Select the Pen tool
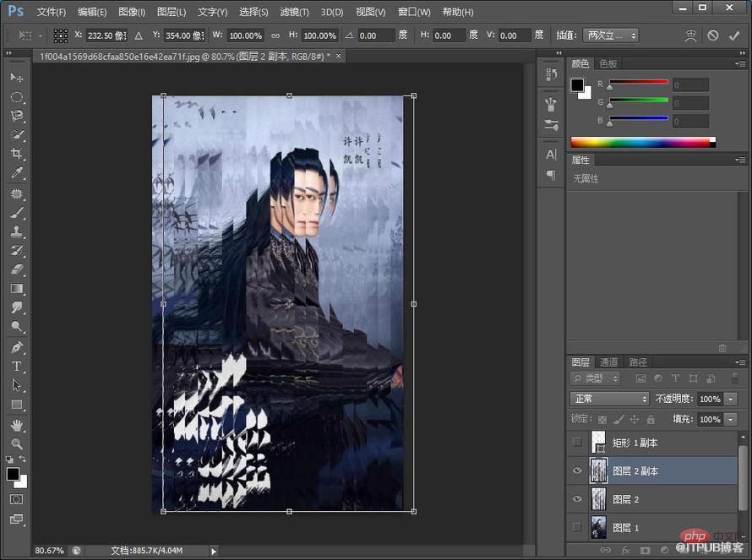Viewport: 752px width, 560px height. pyautogui.click(x=17, y=347)
